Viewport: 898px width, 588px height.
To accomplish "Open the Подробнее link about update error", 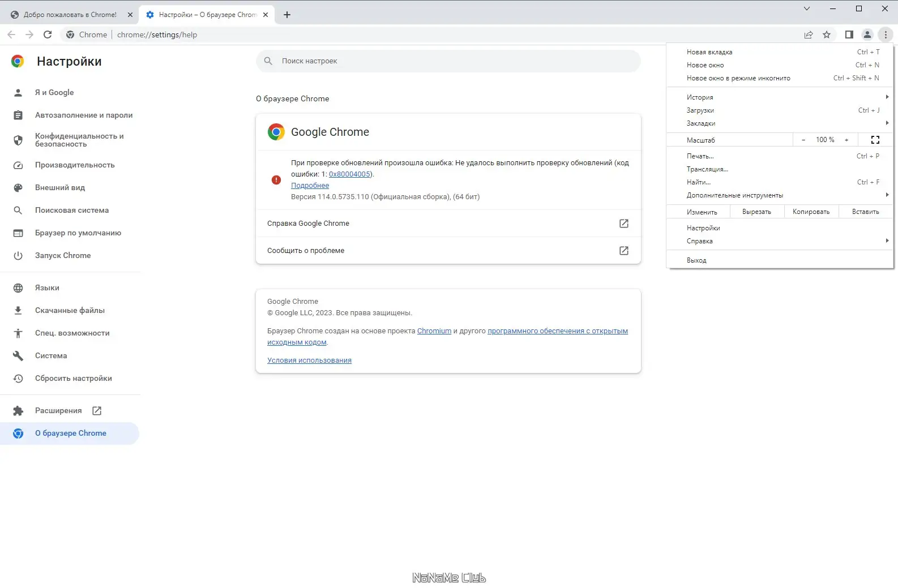I will (310, 186).
